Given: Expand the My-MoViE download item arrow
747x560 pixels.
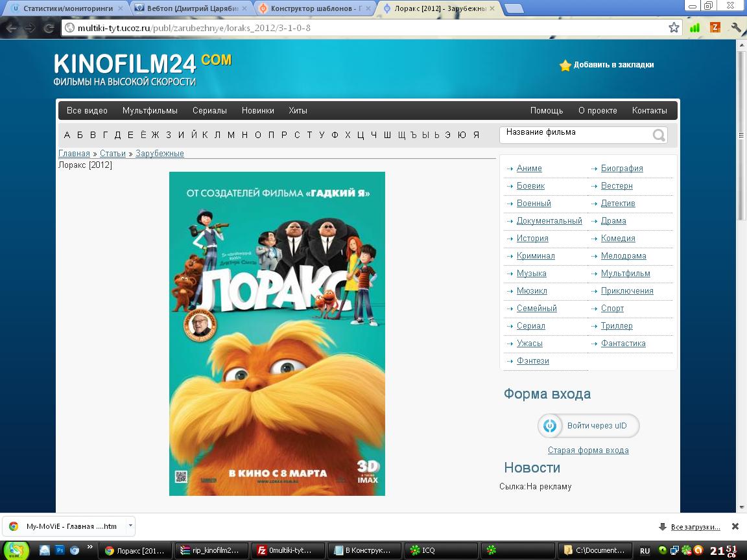Looking at the screenshot, I should pyautogui.click(x=130, y=526).
